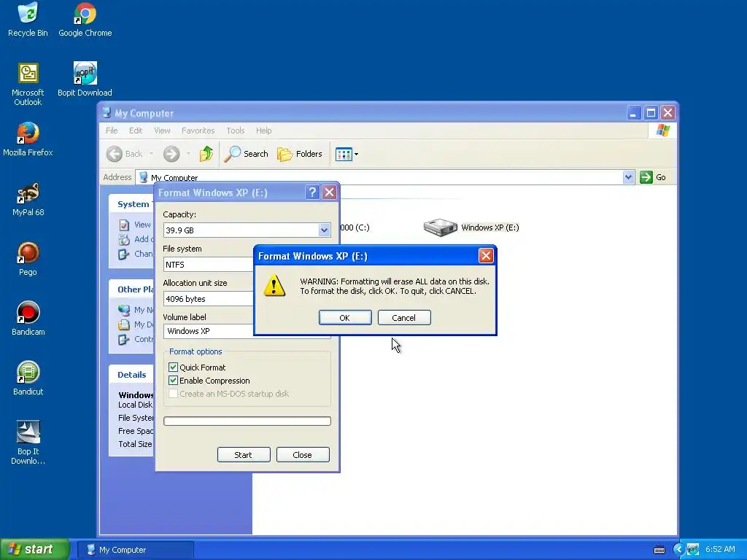Image resolution: width=747 pixels, height=560 pixels.
Task: Close the warning dialog with red X
Action: (x=485, y=256)
